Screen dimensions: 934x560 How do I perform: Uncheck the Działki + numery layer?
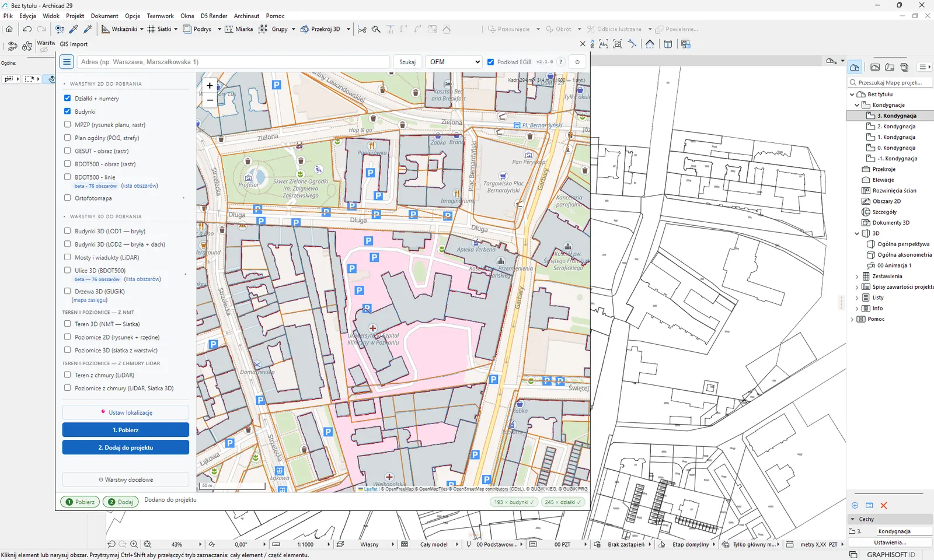coord(67,98)
